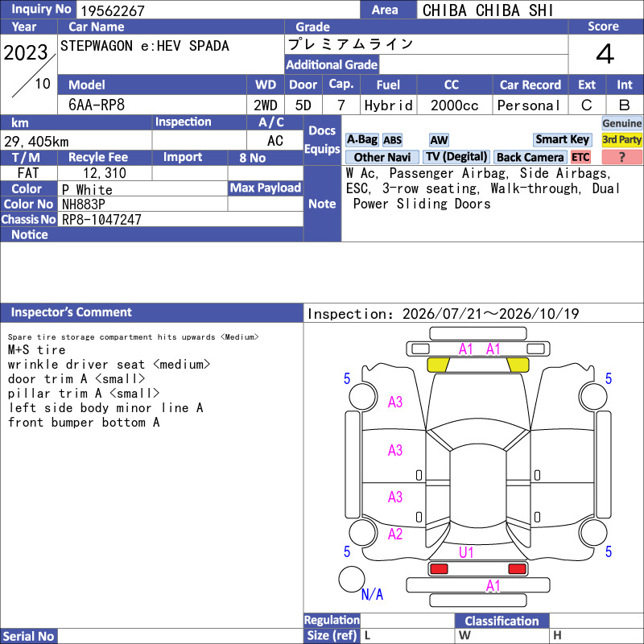Click the Serial No label

(x=28, y=636)
